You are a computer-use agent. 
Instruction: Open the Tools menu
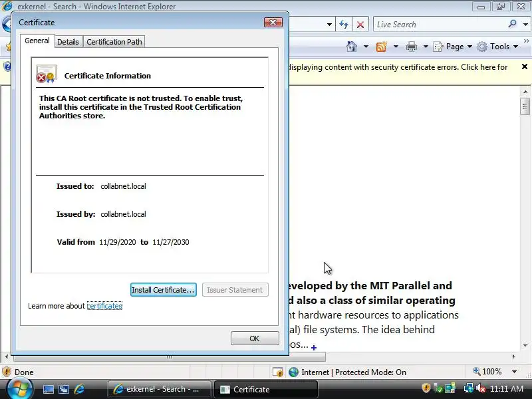click(497, 47)
